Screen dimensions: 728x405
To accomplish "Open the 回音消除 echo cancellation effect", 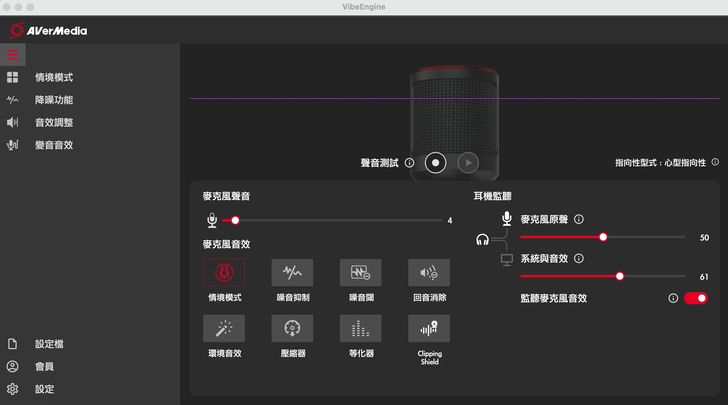I will (x=428, y=272).
